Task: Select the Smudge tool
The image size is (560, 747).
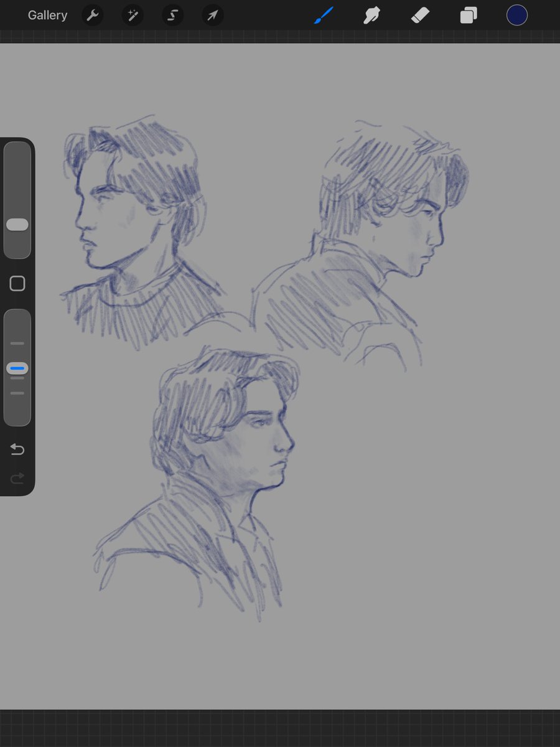Action: pos(372,16)
